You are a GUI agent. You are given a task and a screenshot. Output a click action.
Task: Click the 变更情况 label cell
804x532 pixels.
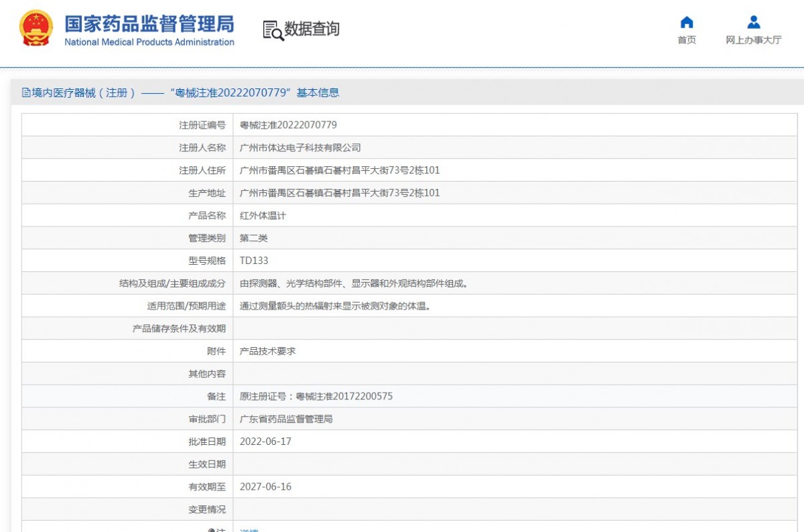pyautogui.click(x=127, y=509)
